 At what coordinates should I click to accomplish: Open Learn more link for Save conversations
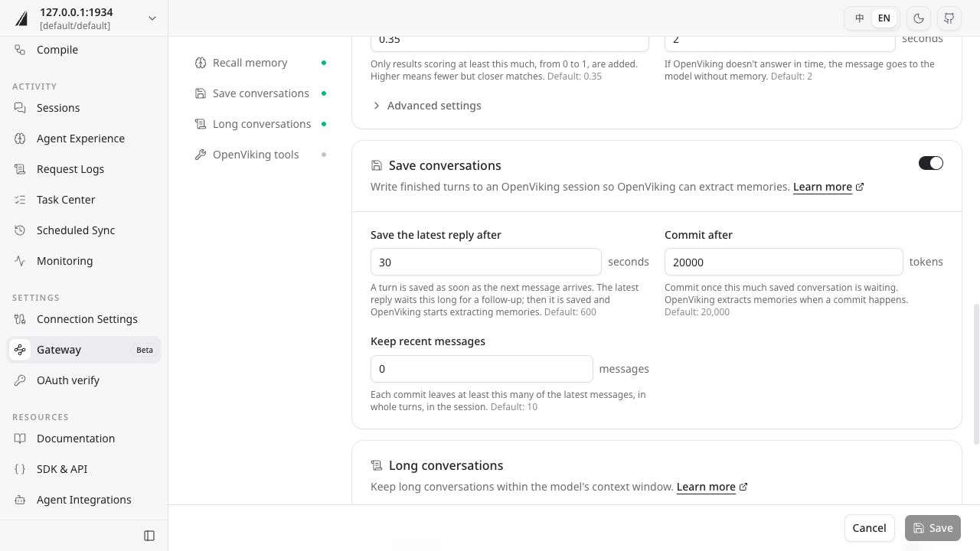[x=828, y=187]
